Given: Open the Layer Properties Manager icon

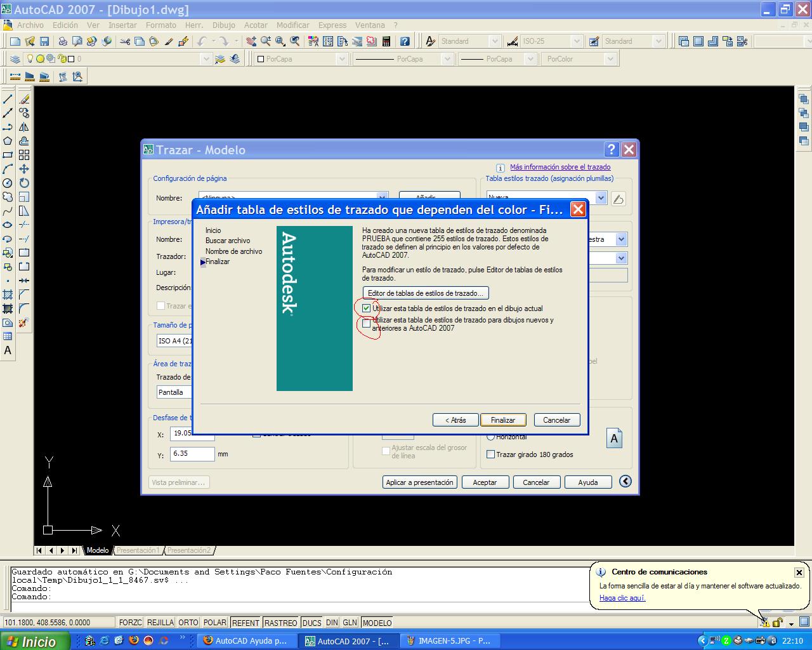Looking at the screenshot, I should (15, 59).
